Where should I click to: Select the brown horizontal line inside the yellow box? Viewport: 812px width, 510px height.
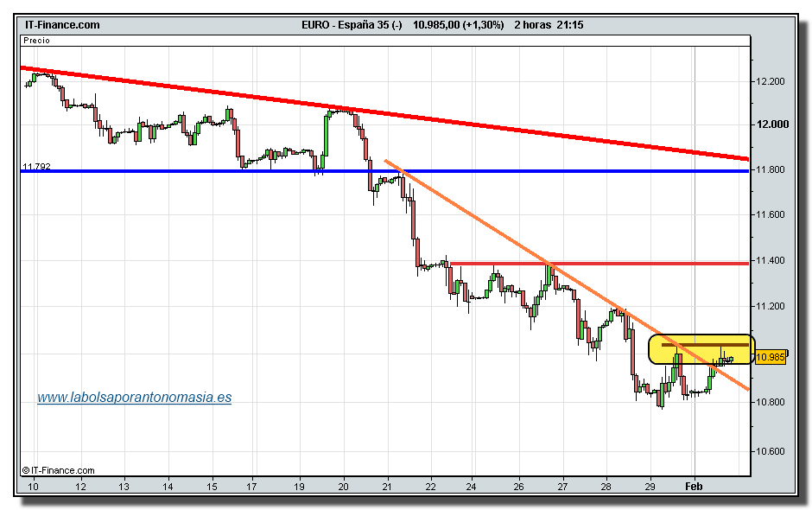point(704,344)
